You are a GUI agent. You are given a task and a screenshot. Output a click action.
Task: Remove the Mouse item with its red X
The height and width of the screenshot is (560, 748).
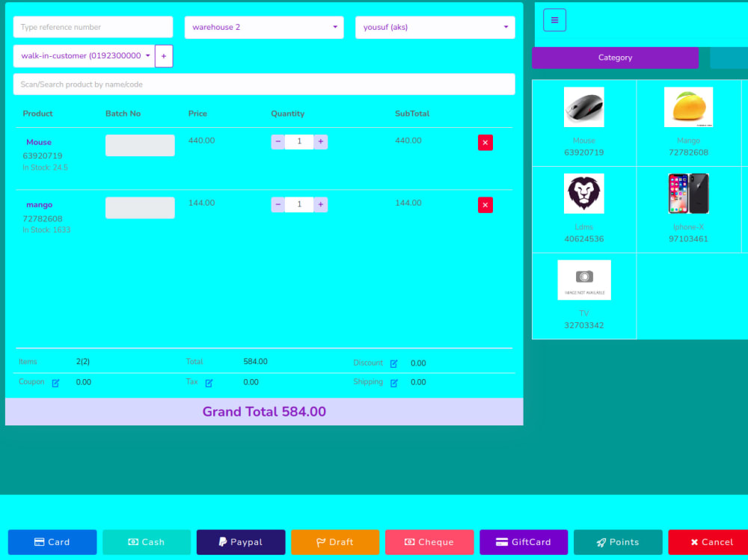(485, 142)
